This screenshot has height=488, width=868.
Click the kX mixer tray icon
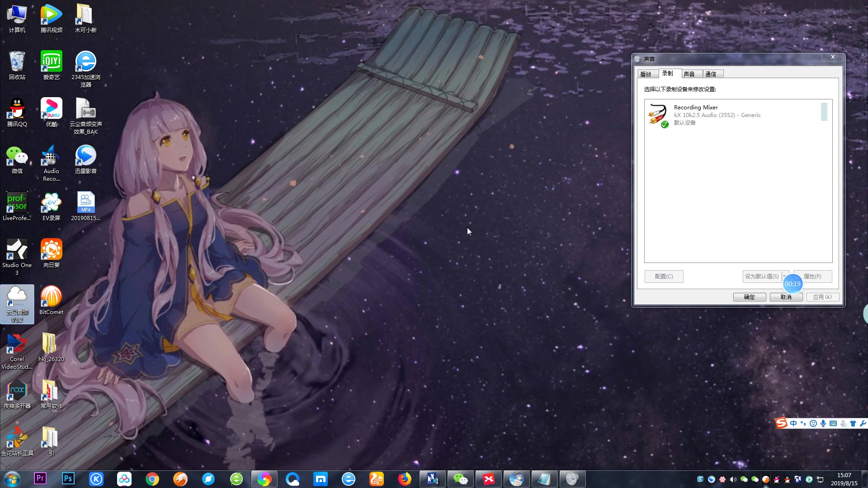click(798, 479)
